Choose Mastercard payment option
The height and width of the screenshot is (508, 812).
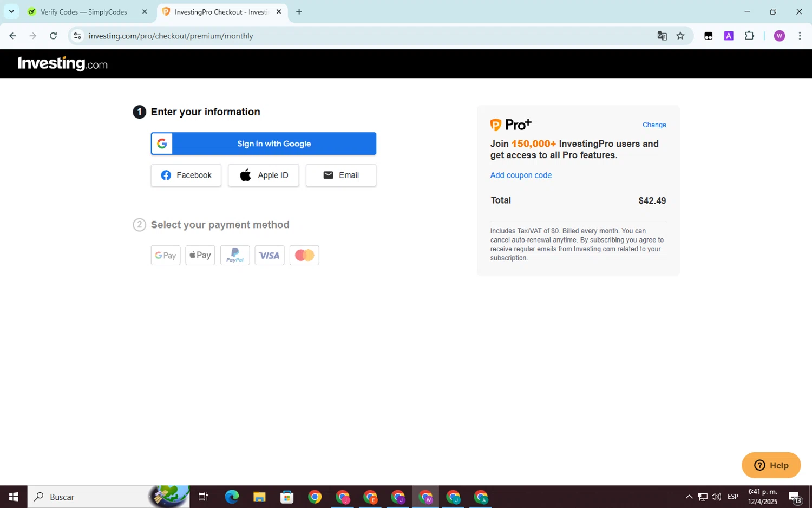click(x=304, y=255)
